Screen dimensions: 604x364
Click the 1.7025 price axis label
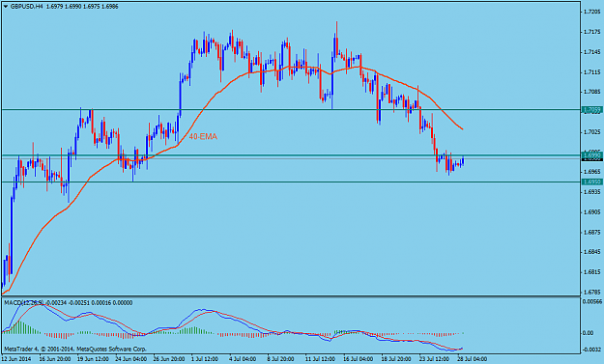[592, 132]
